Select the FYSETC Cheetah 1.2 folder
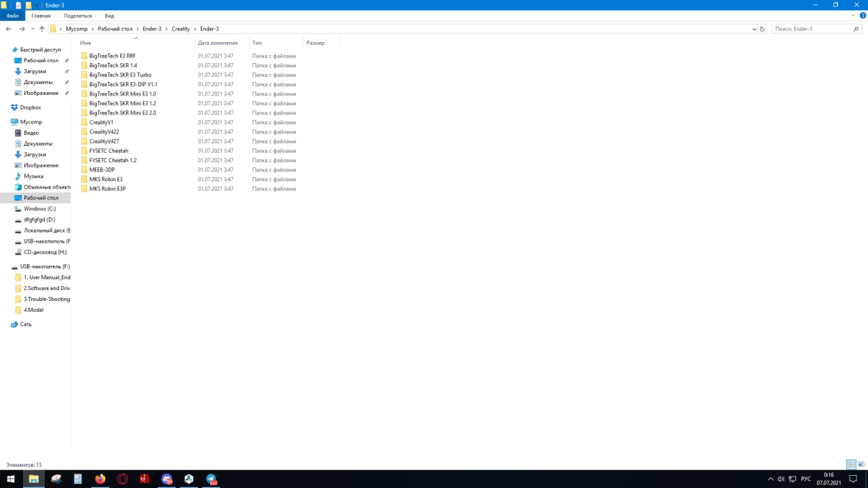868x488 pixels. (x=113, y=161)
